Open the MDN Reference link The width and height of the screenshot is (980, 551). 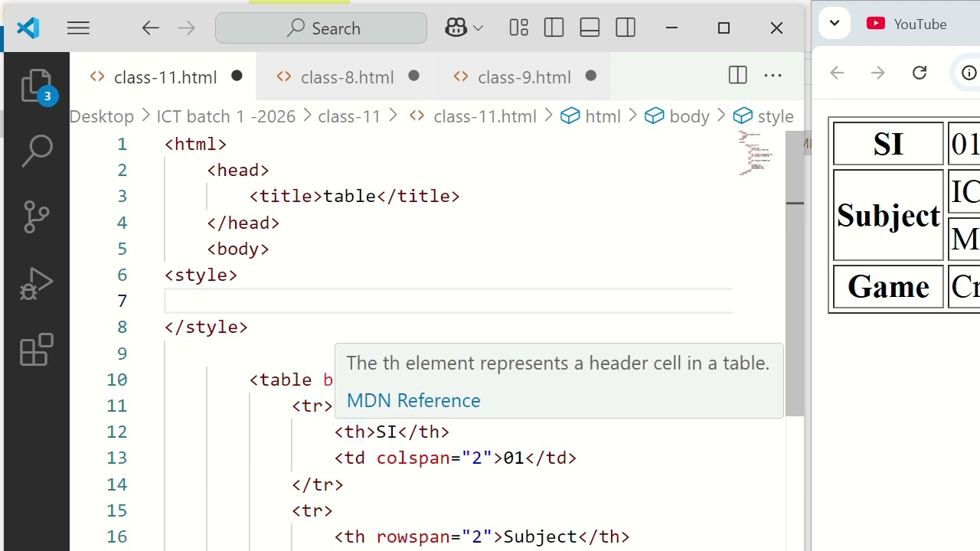click(x=413, y=400)
